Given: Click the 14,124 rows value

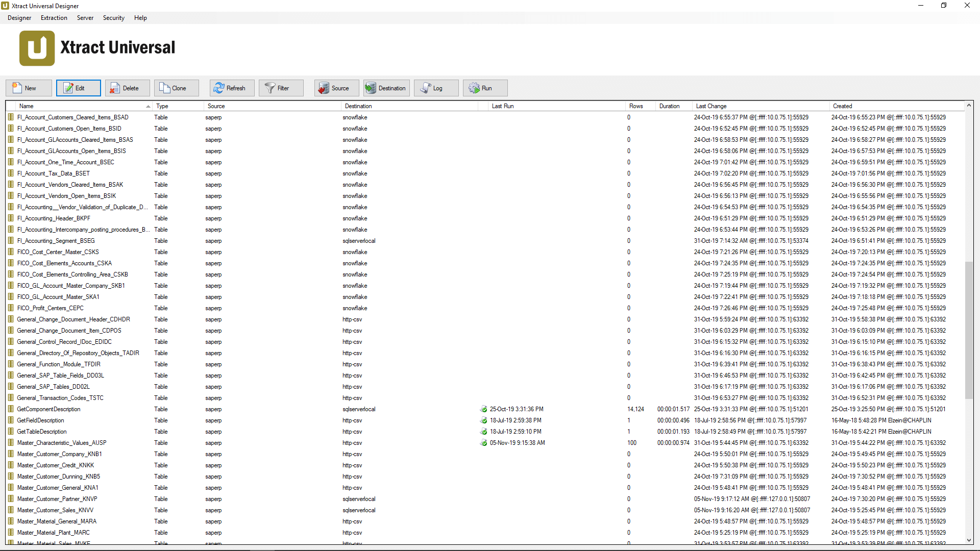Looking at the screenshot, I should 635,409.
